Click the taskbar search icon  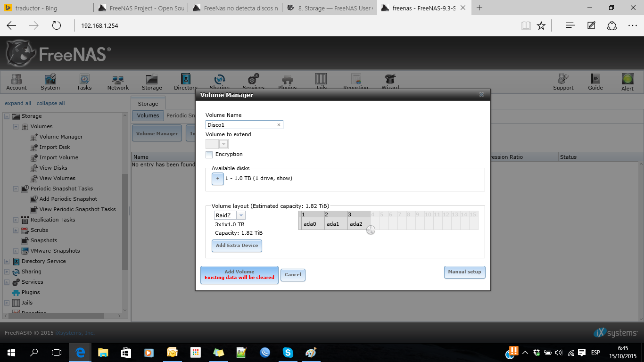(34, 352)
